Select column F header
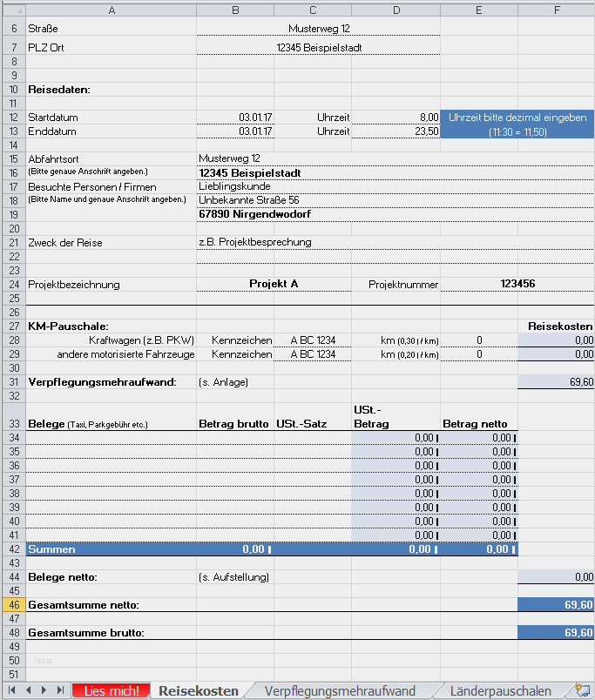This screenshot has height=700, width=595. (556, 10)
